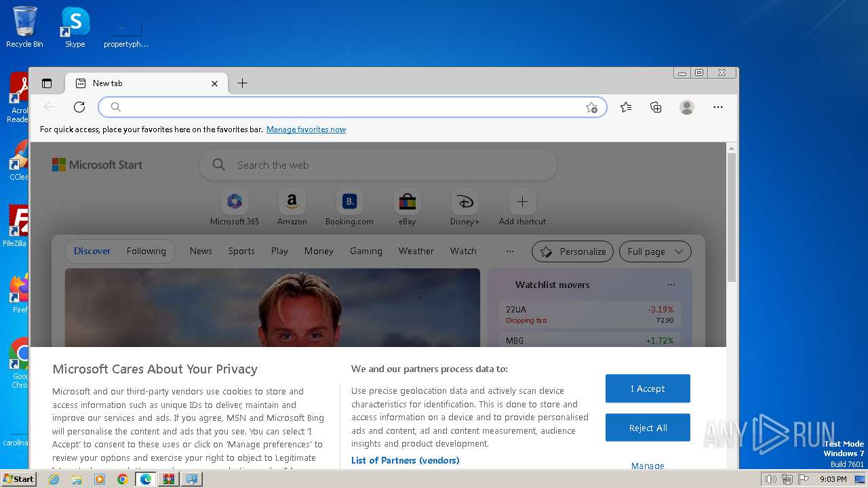Click the volume tray icon
The width and height of the screenshot is (868, 488).
point(770,479)
